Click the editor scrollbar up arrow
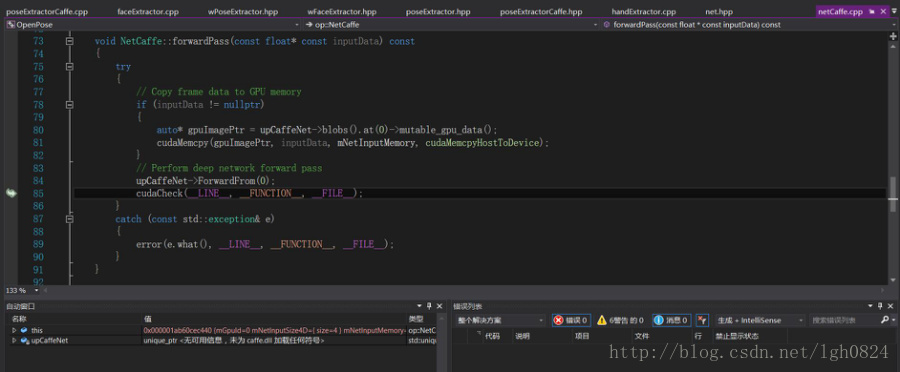900x372 pixels. tap(893, 45)
